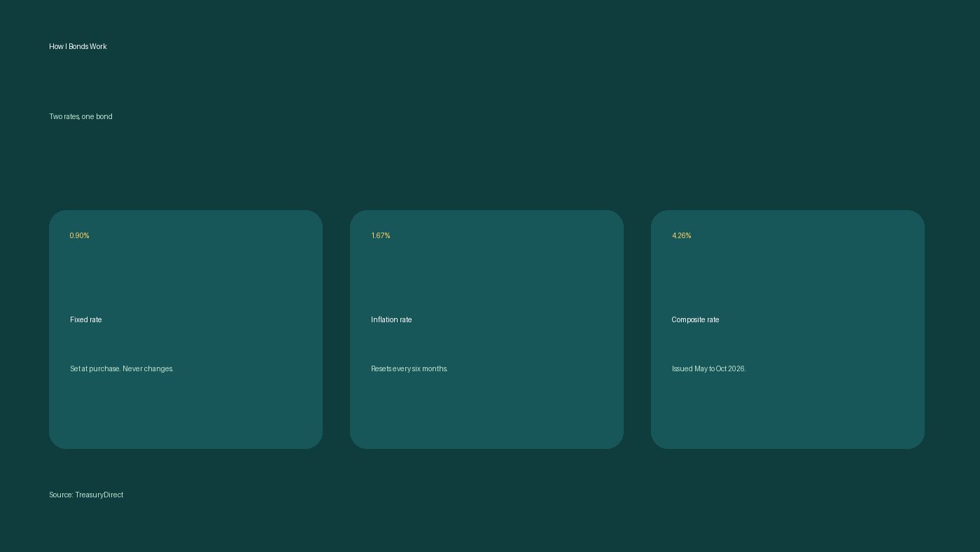The width and height of the screenshot is (980, 552).
Task: Click the 0.90% value
Action: [80, 235]
